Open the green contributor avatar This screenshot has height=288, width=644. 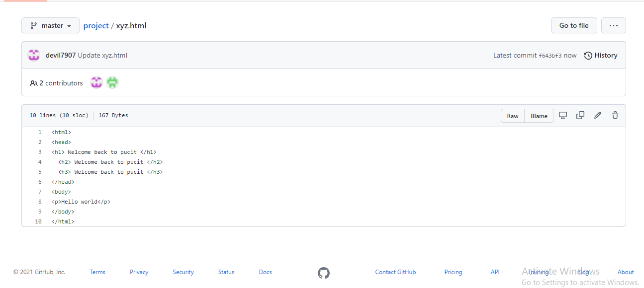[x=112, y=83]
